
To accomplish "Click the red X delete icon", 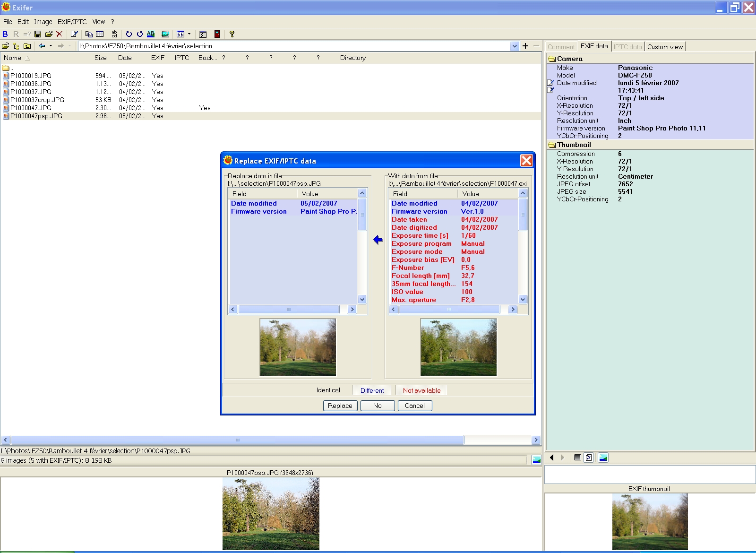I will 59,34.
